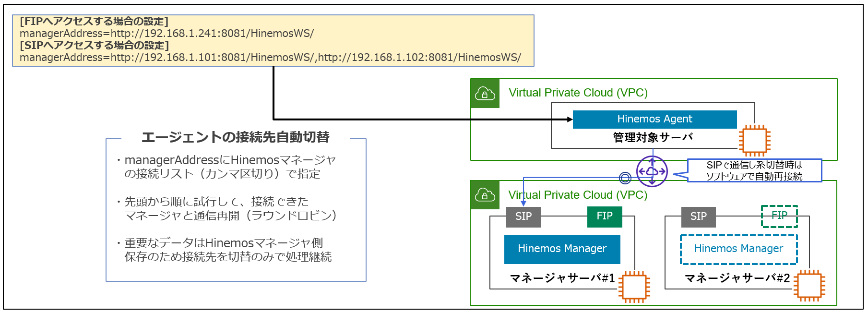Click bullet text managerAddressにHinemosマネージャ
The width and height of the screenshot is (868, 313).
(230, 160)
